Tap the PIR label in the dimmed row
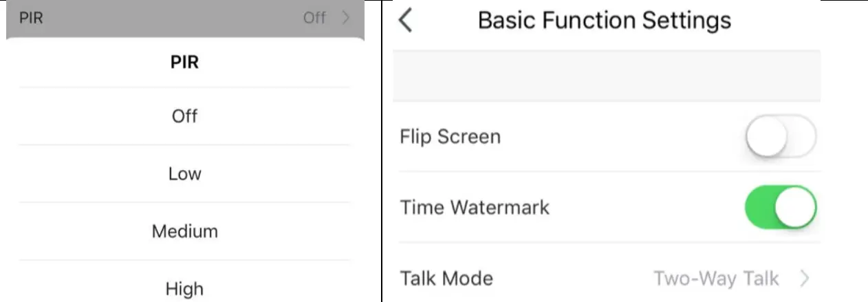The height and width of the screenshot is (302, 868). [32, 18]
